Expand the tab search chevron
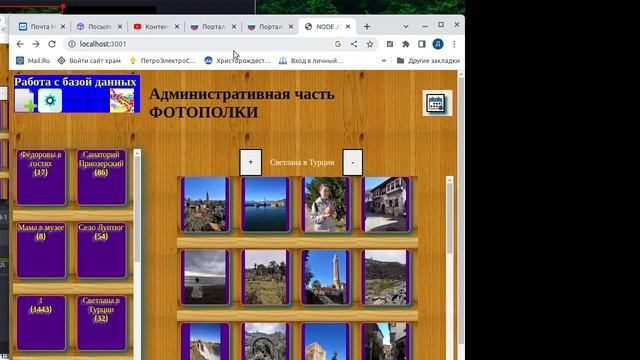Image resolution: width=640 pixels, height=360 pixels. (406, 27)
